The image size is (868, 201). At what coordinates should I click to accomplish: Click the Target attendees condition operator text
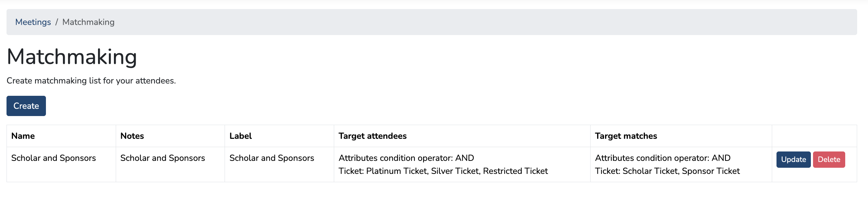point(406,158)
